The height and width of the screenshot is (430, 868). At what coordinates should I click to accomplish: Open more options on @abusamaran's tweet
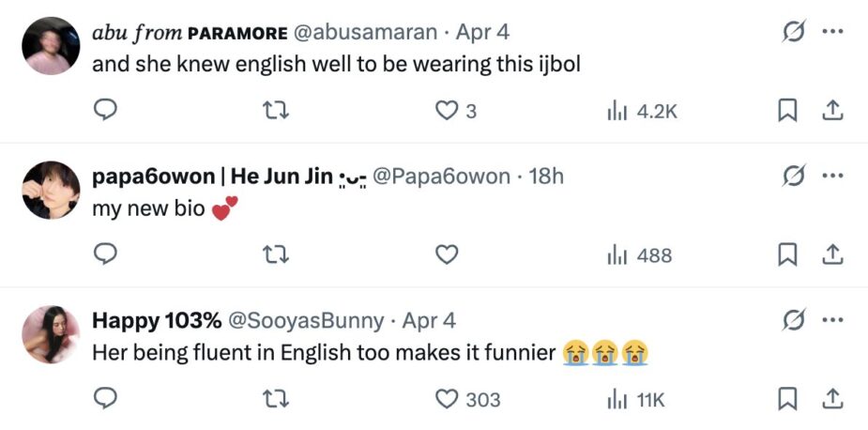click(x=831, y=31)
